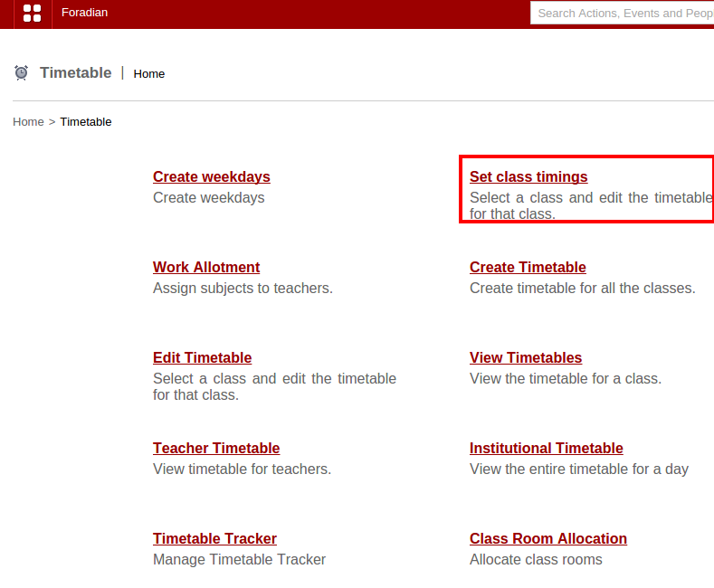This screenshot has height=588, width=714.
Task: Click Timetable in the breadcrumb trail
Action: [86, 121]
